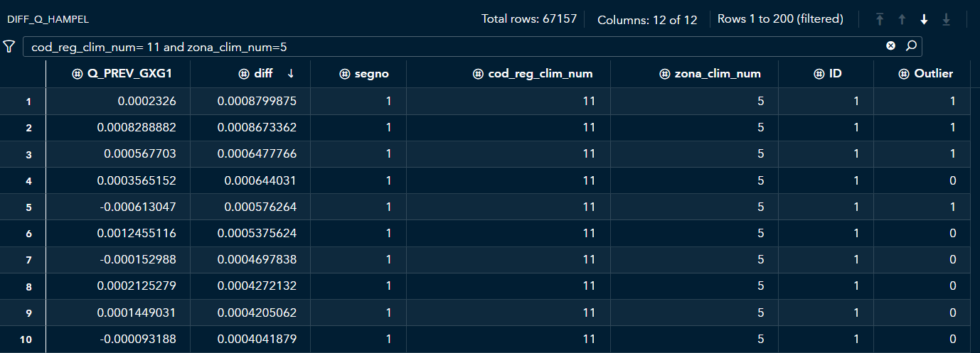Select row number 5
This screenshot has width=980, height=353.
28,207
